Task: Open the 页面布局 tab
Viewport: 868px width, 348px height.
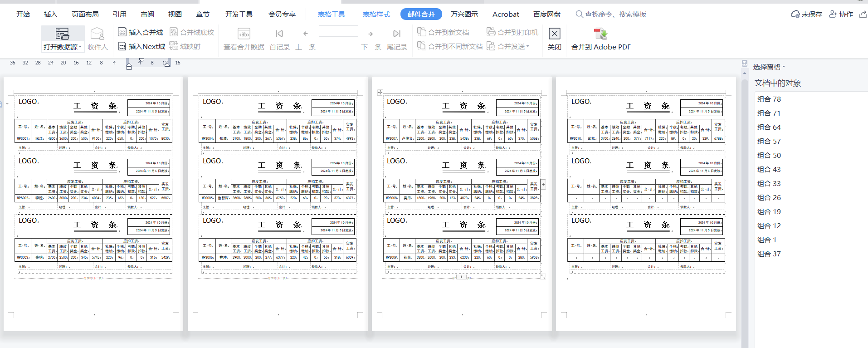Action: (x=85, y=14)
